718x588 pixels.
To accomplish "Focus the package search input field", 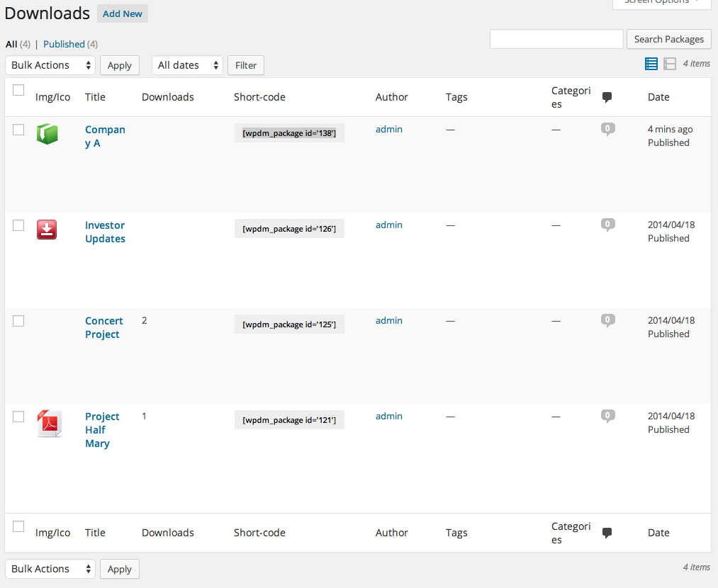I will (556, 39).
